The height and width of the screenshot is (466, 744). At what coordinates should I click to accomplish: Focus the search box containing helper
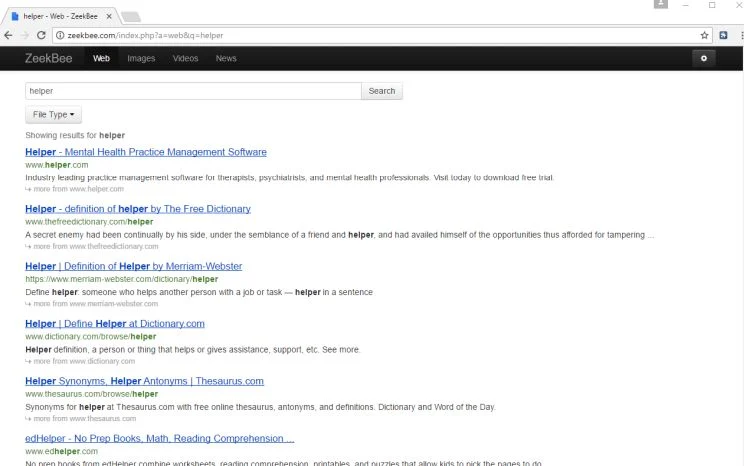pyautogui.click(x=193, y=91)
